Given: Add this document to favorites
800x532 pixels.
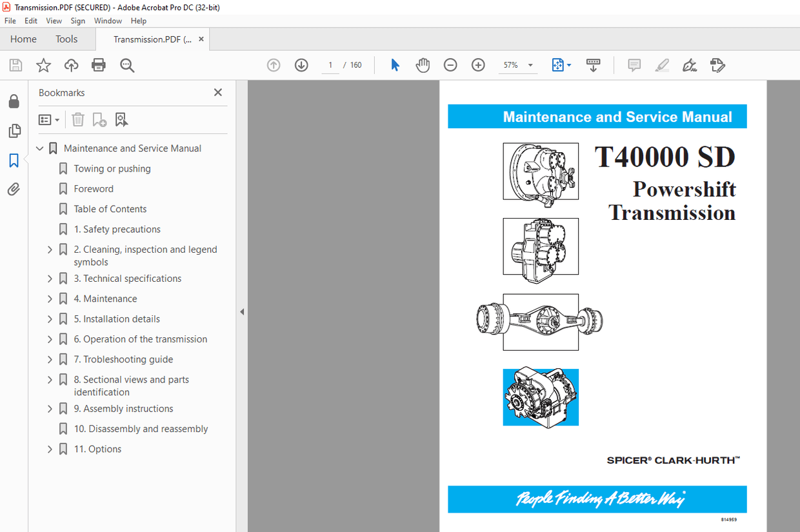Looking at the screenshot, I should [x=43, y=64].
